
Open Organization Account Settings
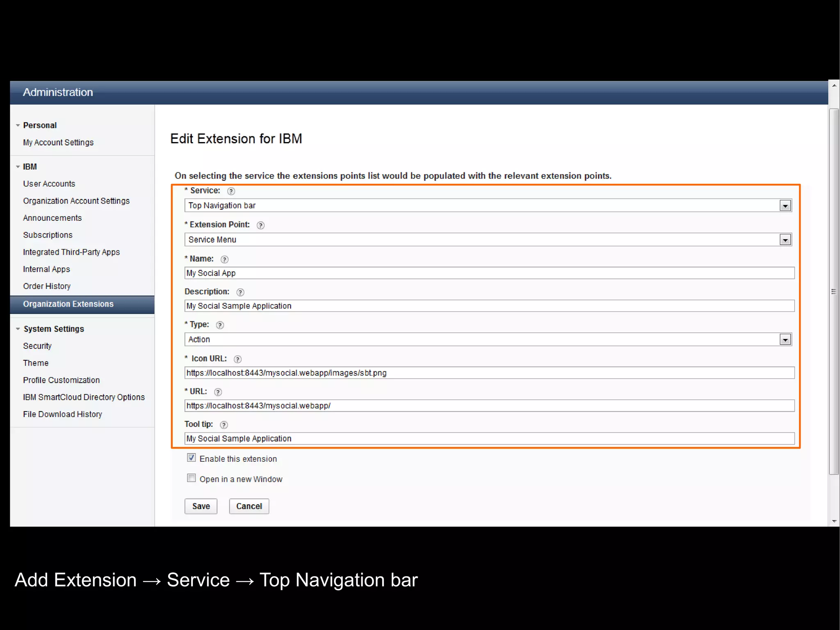pos(76,201)
